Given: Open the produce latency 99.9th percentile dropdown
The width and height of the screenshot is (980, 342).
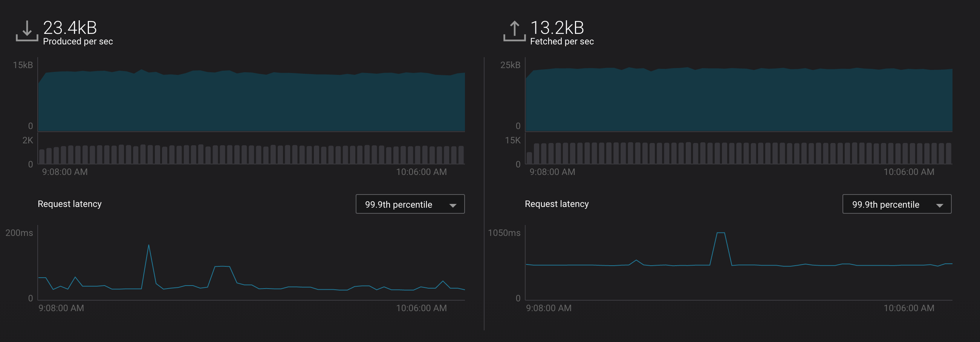Looking at the screenshot, I should tap(410, 204).
